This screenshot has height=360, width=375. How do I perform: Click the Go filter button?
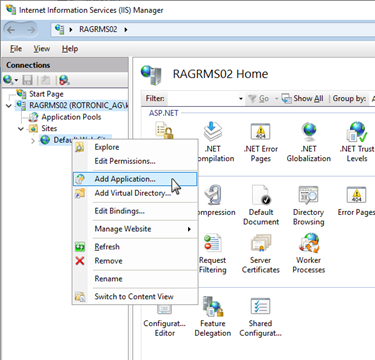tap(259, 99)
